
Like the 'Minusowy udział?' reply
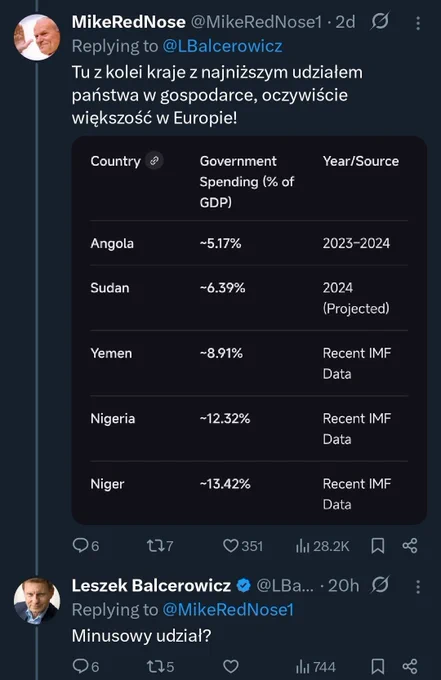point(231,666)
